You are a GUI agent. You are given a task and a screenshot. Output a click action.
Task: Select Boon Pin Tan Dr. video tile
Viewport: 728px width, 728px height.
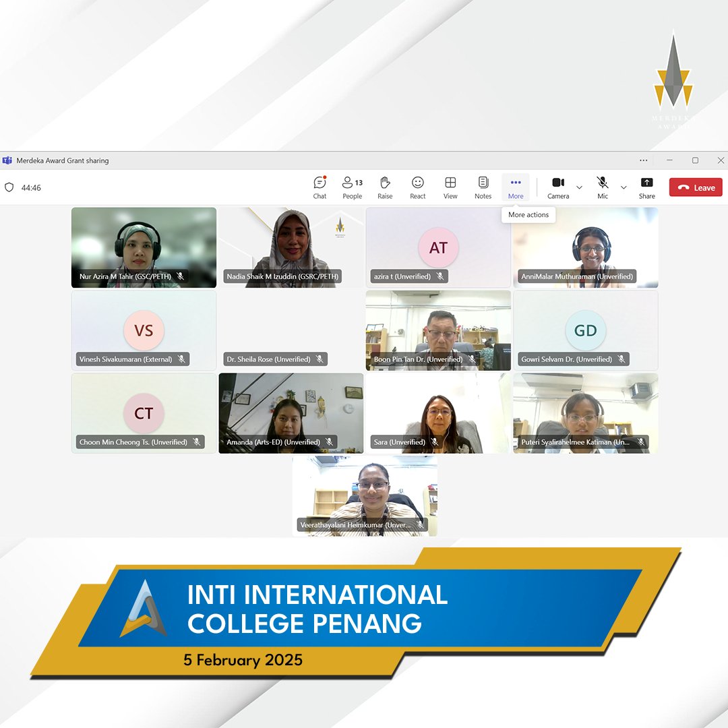tap(438, 330)
